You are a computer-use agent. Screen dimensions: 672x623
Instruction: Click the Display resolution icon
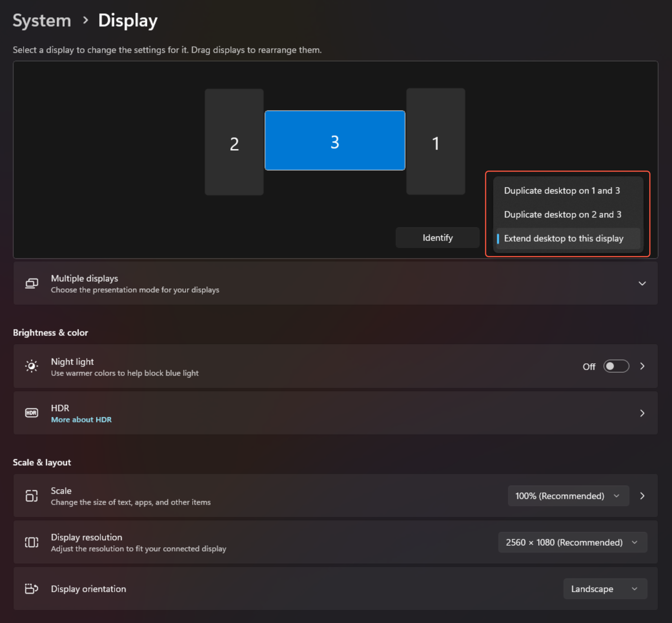click(x=31, y=542)
